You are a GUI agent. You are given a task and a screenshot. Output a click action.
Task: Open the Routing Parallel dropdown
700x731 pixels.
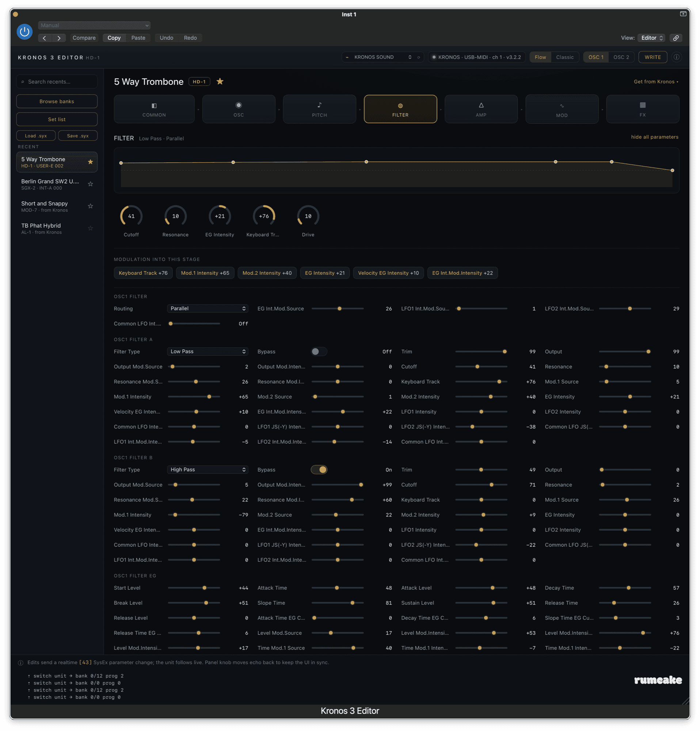point(208,308)
